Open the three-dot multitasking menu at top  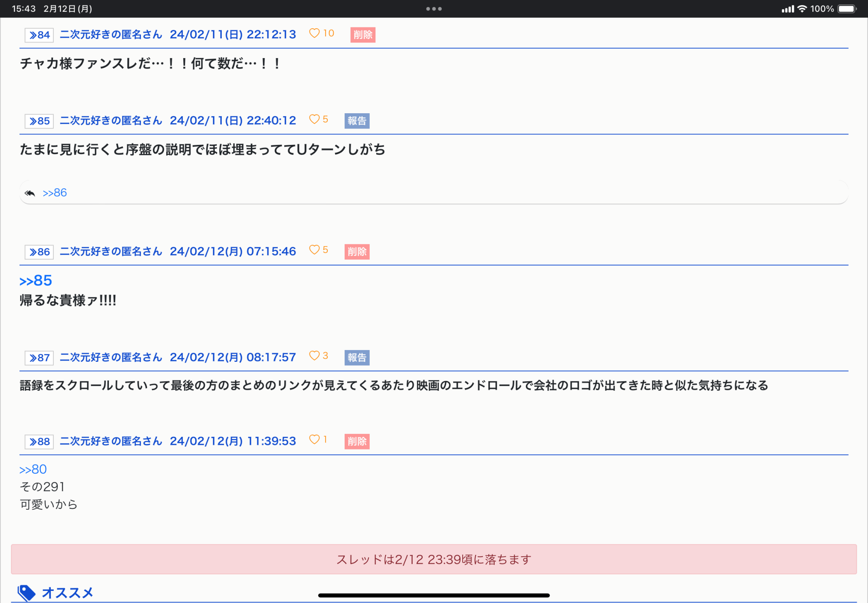(434, 9)
